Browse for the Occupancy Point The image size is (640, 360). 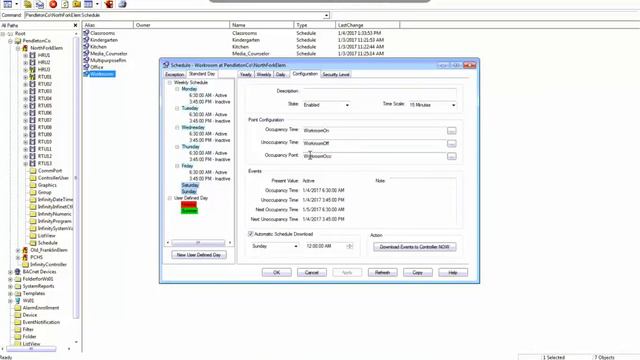(x=451, y=156)
